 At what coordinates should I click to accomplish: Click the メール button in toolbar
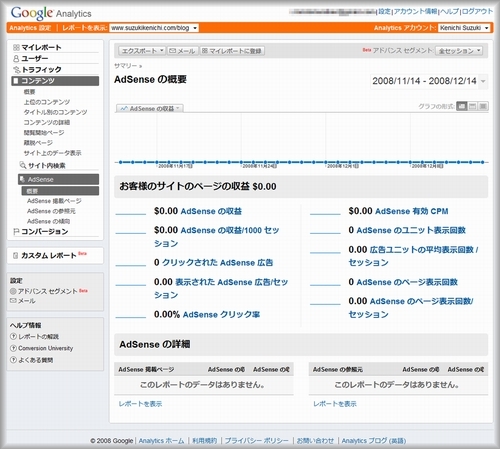point(183,51)
